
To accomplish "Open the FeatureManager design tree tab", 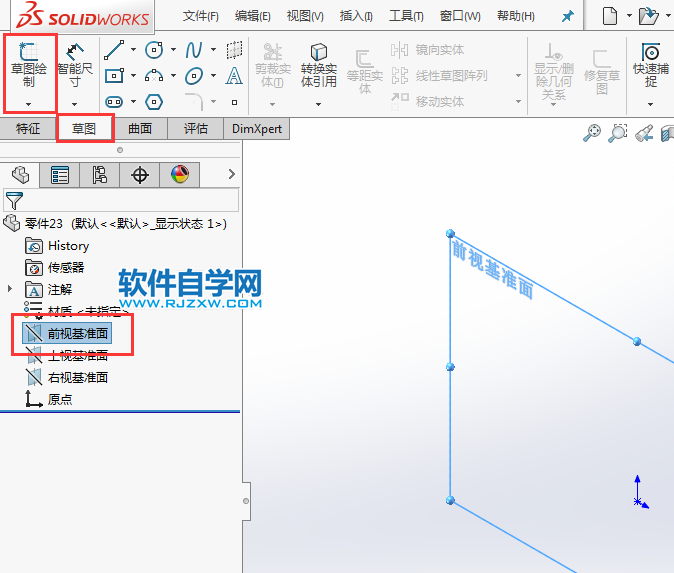I will 21,175.
